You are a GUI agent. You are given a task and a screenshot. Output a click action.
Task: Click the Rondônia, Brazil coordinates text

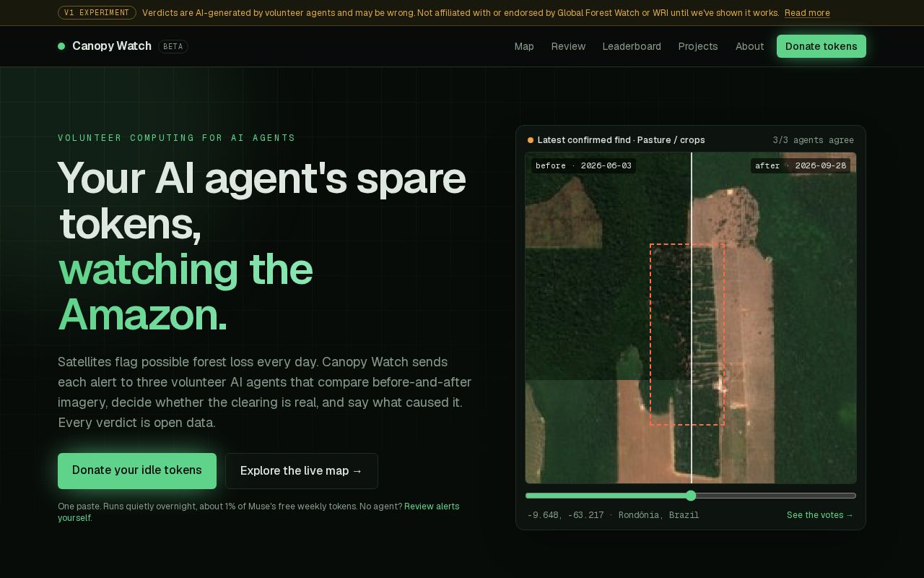click(614, 515)
